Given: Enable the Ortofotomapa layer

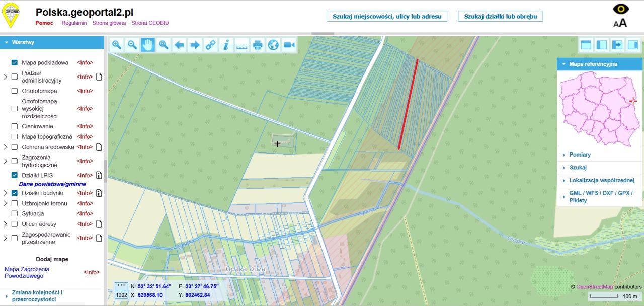Looking at the screenshot, I should [15, 91].
